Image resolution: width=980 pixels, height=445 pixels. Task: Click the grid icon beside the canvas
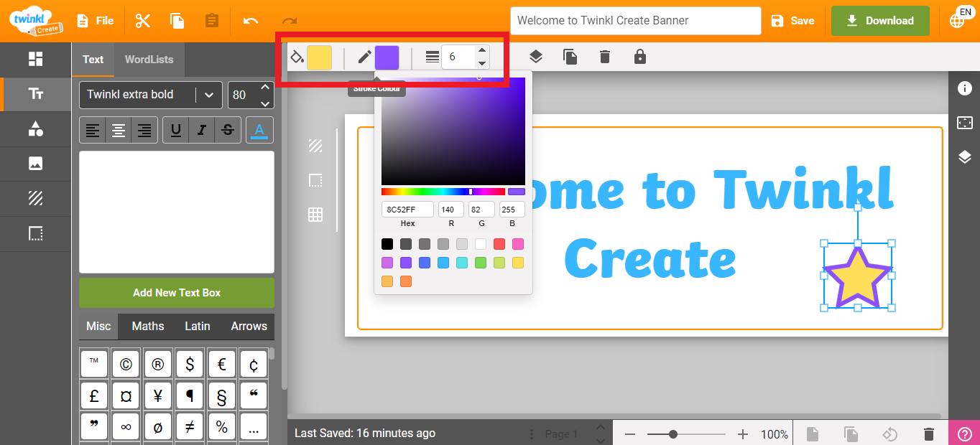pos(315,214)
